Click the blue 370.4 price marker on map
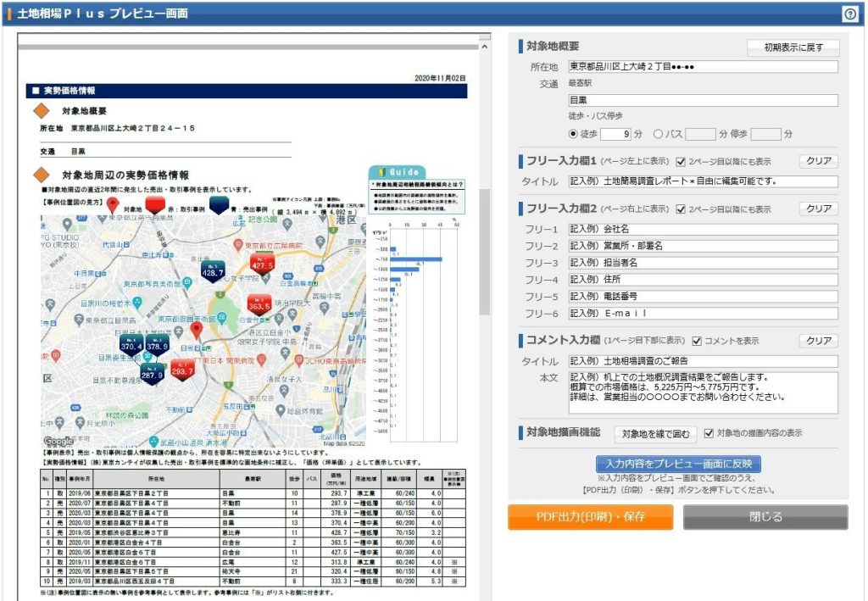 pos(131,345)
